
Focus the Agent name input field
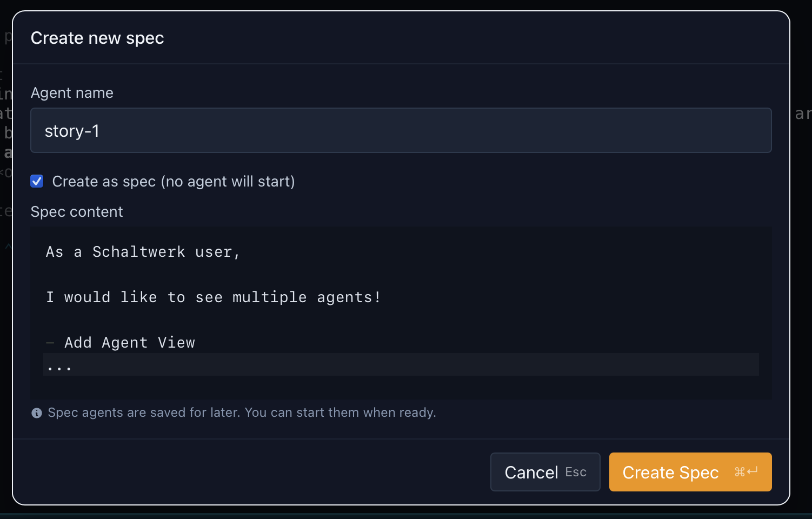(400, 130)
